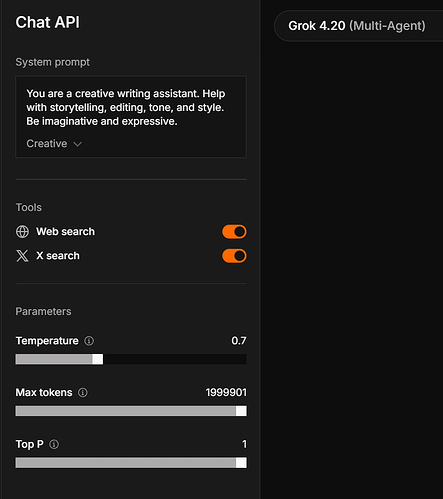Click the Web search label text
443x499 pixels.
click(65, 231)
